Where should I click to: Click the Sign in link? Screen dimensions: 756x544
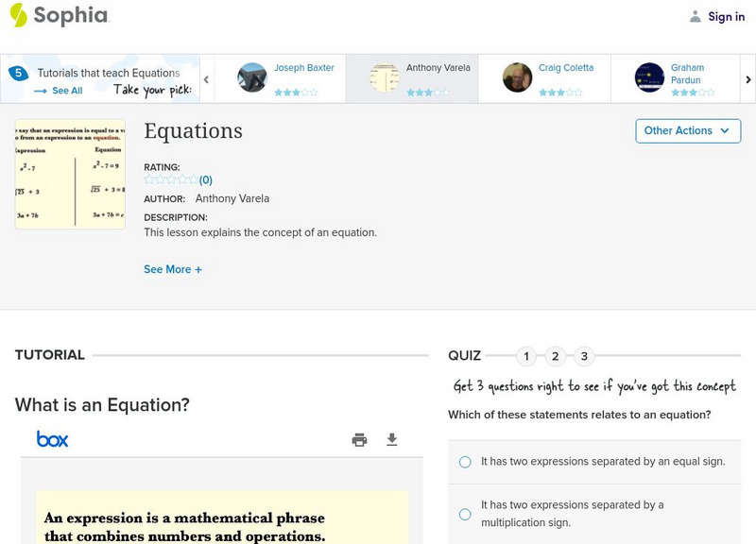pyautogui.click(x=726, y=16)
